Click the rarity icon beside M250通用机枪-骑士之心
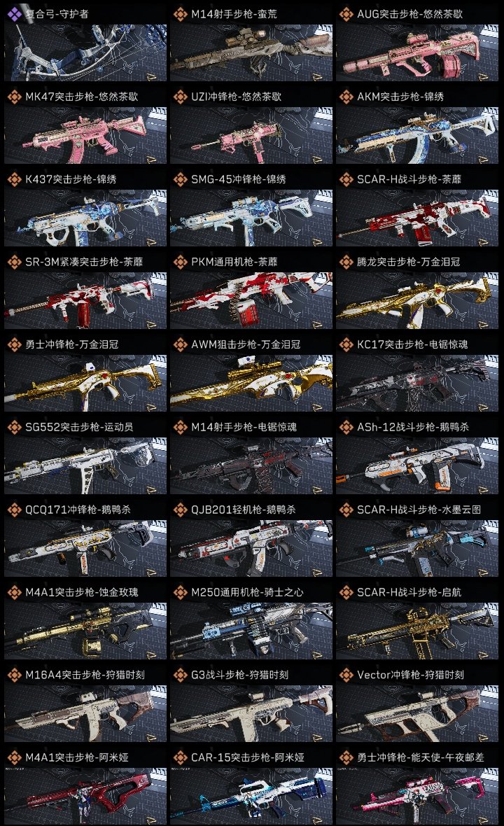The height and width of the screenshot is (826, 504). click(181, 592)
